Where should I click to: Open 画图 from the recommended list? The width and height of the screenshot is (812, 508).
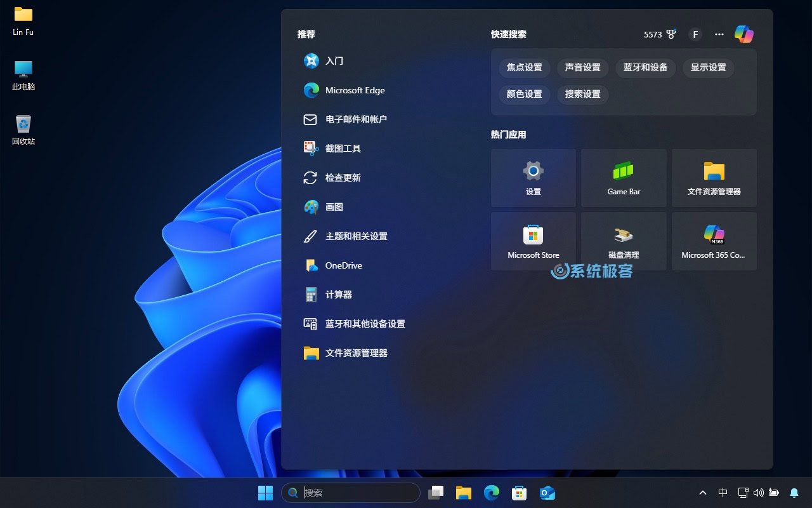[334, 206]
